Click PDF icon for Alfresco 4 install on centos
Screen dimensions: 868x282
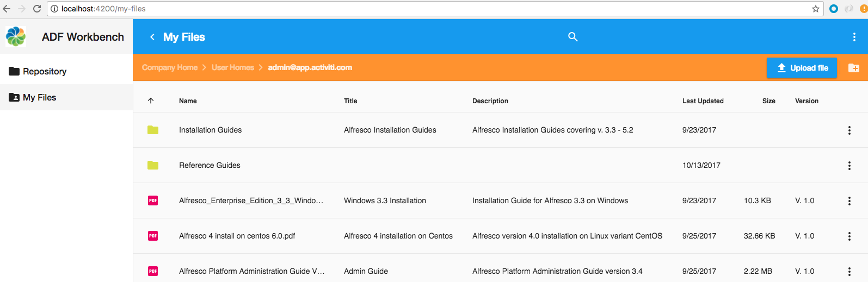pyautogui.click(x=153, y=236)
